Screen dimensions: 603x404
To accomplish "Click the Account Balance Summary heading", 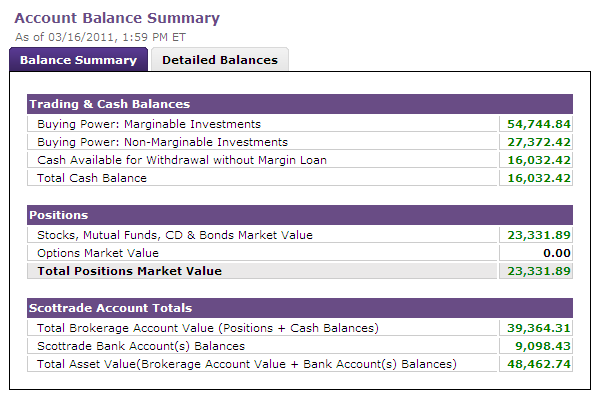I will click(117, 18).
